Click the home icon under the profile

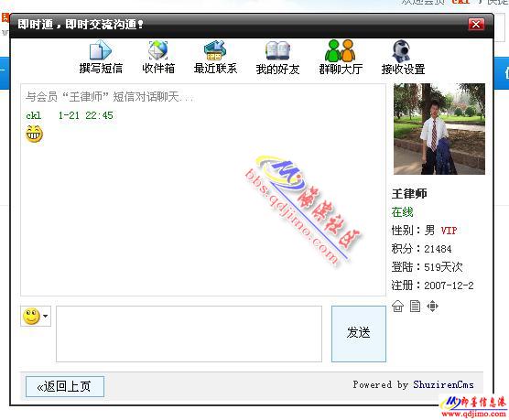pyautogui.click(x=397, y=306)
